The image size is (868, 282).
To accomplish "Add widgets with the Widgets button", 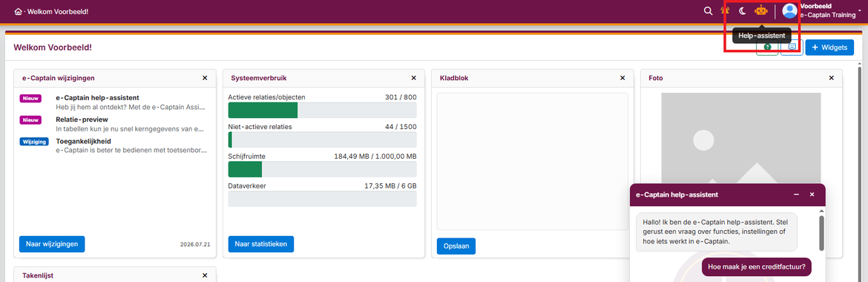I will [829, 47].
